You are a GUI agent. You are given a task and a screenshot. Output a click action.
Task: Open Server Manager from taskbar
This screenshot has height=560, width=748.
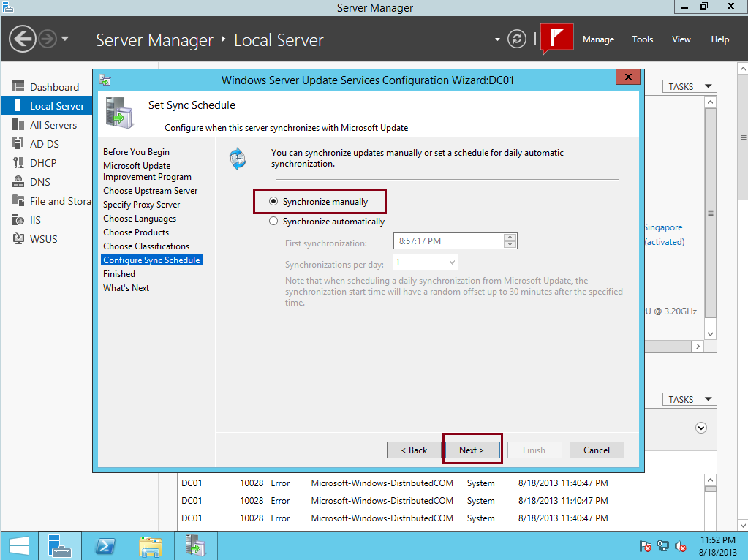click(60, 546)
